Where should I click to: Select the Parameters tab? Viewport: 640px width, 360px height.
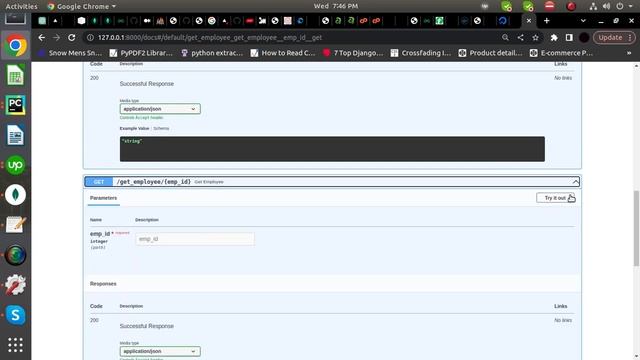[103, 198]
